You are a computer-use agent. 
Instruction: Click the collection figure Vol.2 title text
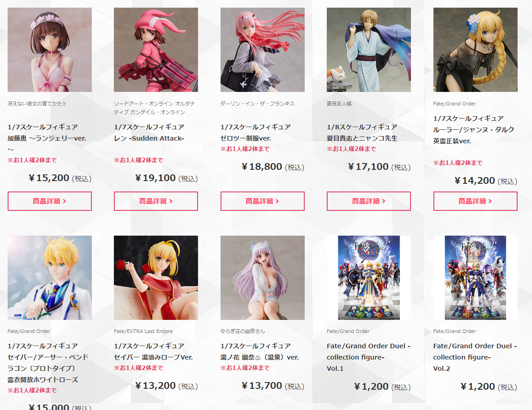click(475, 357)
